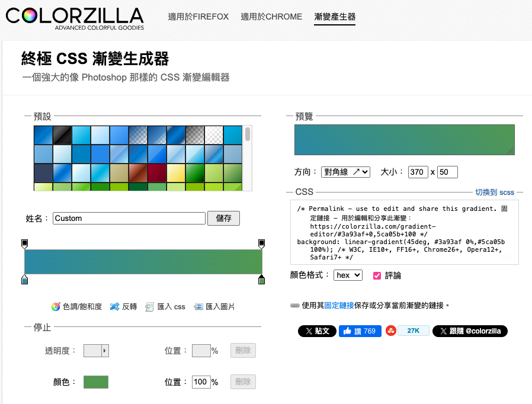Image resolution: width=532 pixels, height=404 pixels.
Task: Click the 反轉 reverse gradient icon
Action: 115,307
